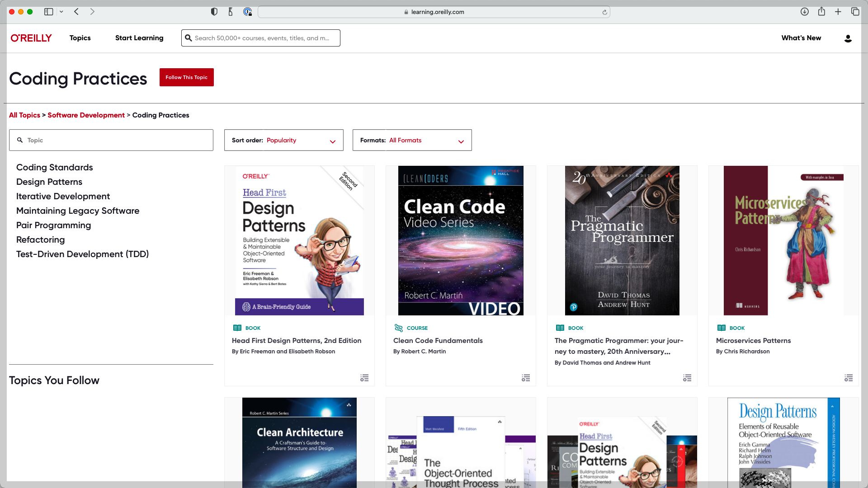Open the 1Password extension icon

coord(247,12)
